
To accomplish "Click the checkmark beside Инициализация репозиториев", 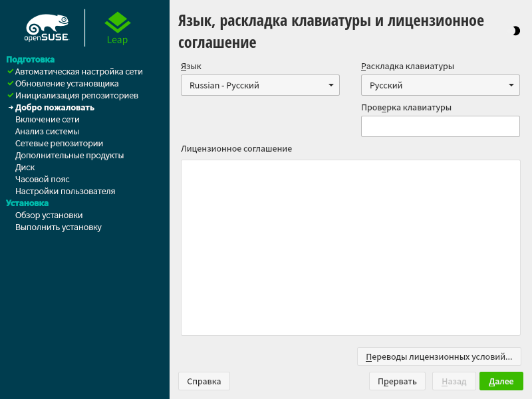I will (10, 95).
